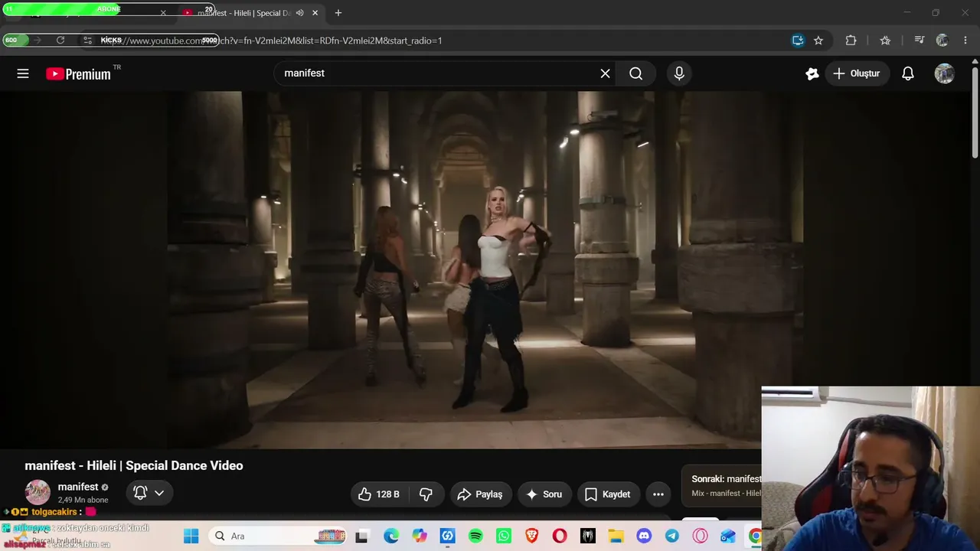Clear the search box text
The width and height of the screenshot is (980, 551).
coord(605,73)
